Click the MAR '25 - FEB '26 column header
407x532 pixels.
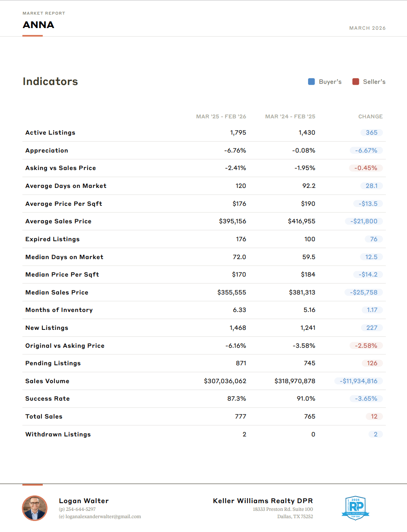tap(221, 116)
